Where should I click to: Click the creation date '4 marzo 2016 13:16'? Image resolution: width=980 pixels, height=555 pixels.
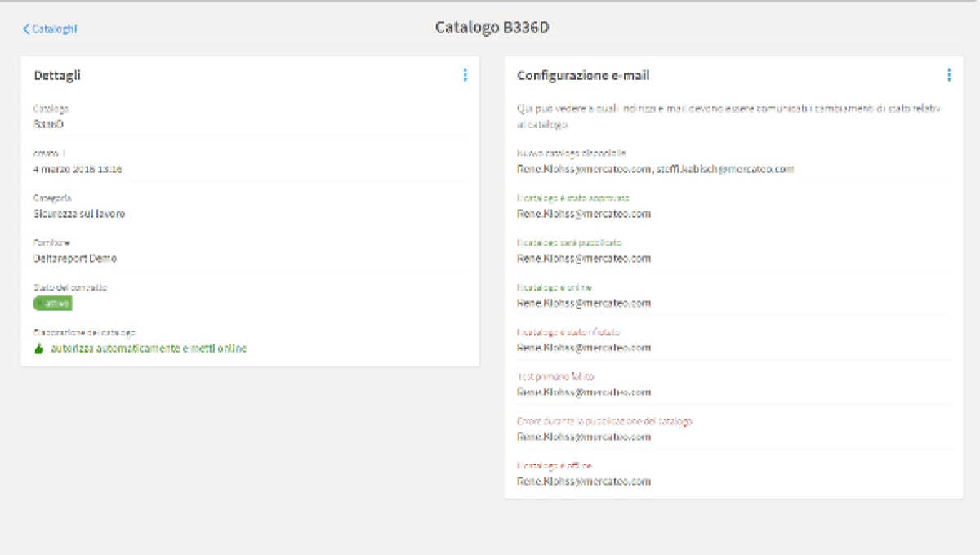(78, 169)
